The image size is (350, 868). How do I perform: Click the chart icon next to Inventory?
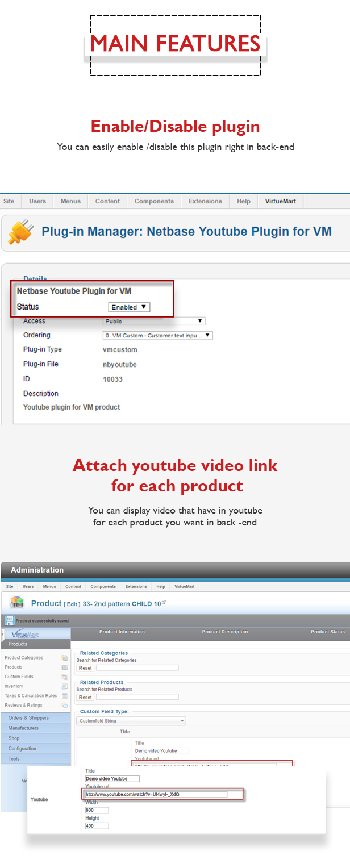(x=65, y=686)
